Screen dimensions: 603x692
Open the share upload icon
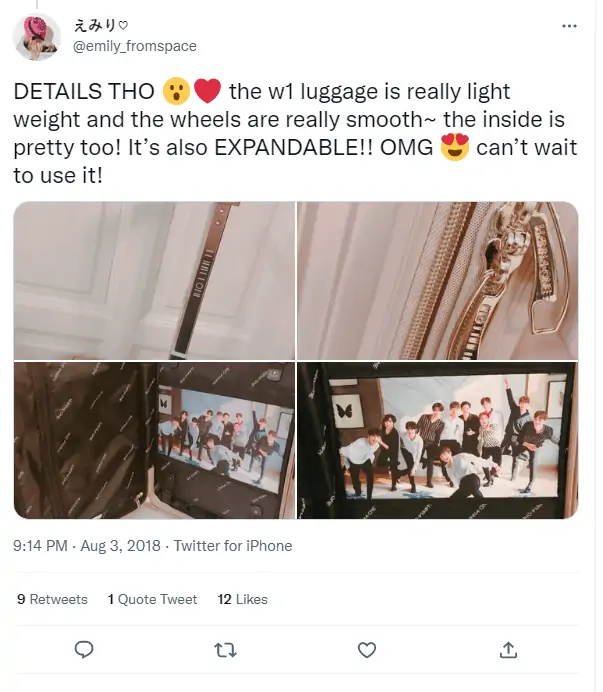(508, 650)
